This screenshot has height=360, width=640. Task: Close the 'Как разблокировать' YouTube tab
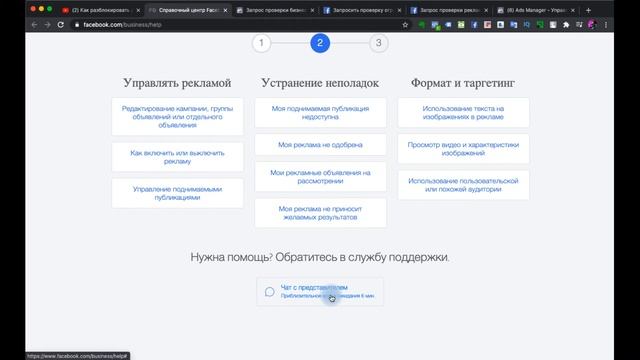138,10
